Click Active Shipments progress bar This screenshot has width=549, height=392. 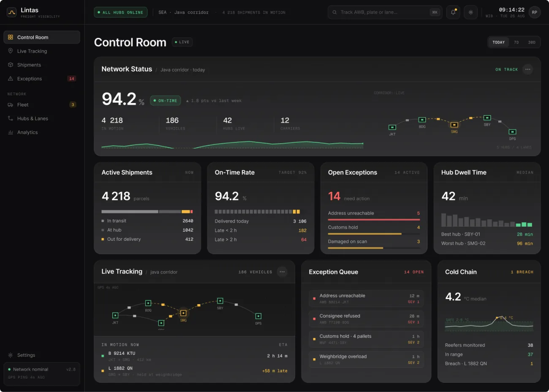[147, 212]
